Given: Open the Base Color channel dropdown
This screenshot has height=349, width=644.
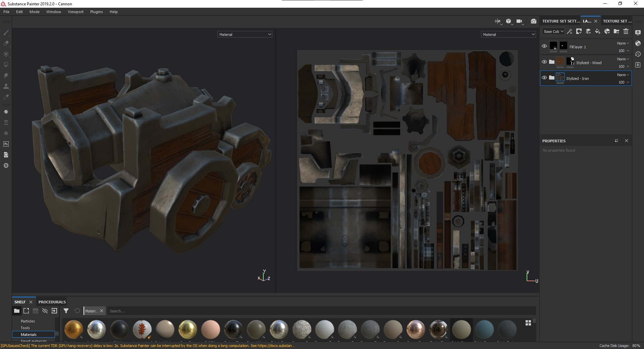Looking at the screenshot, I should click(553, 32).
